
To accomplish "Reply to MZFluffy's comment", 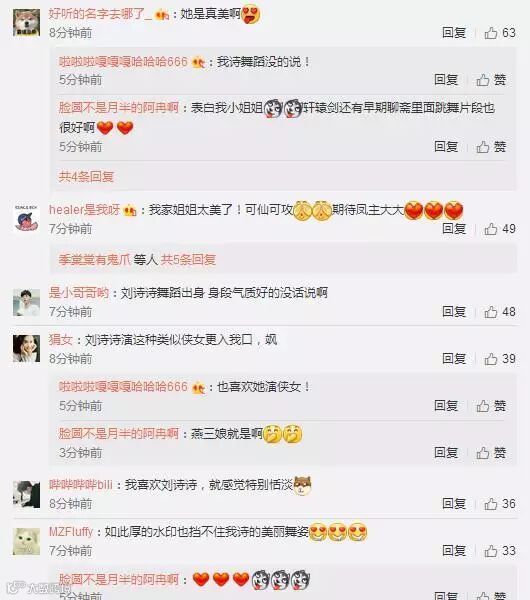I will [x=454, y=551].
